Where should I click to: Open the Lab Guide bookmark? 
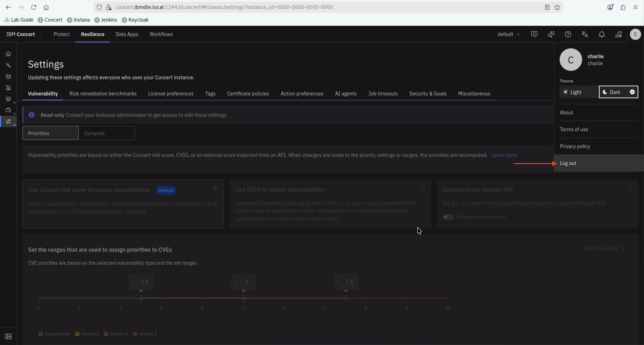pyautogui.click(x=19, y=20)
